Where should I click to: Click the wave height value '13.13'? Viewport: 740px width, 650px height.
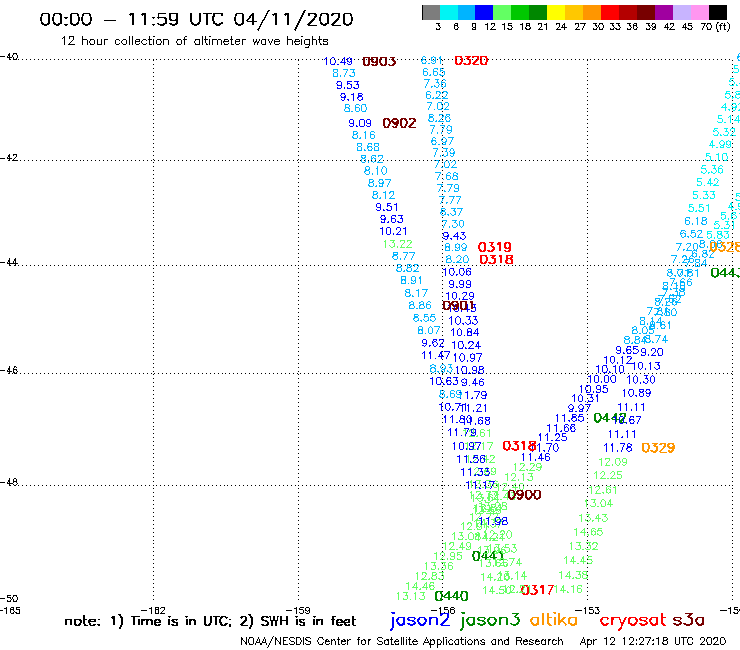coord(411,596)
